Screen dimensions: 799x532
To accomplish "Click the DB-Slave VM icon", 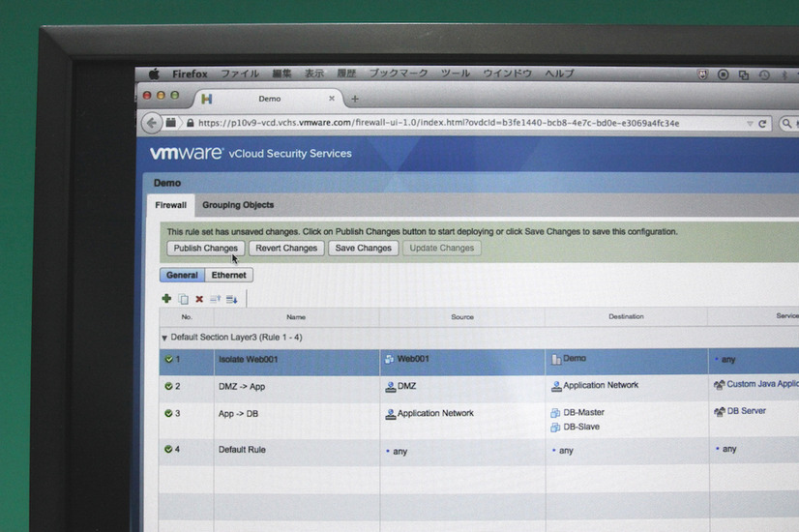I will tap(555, 427).
